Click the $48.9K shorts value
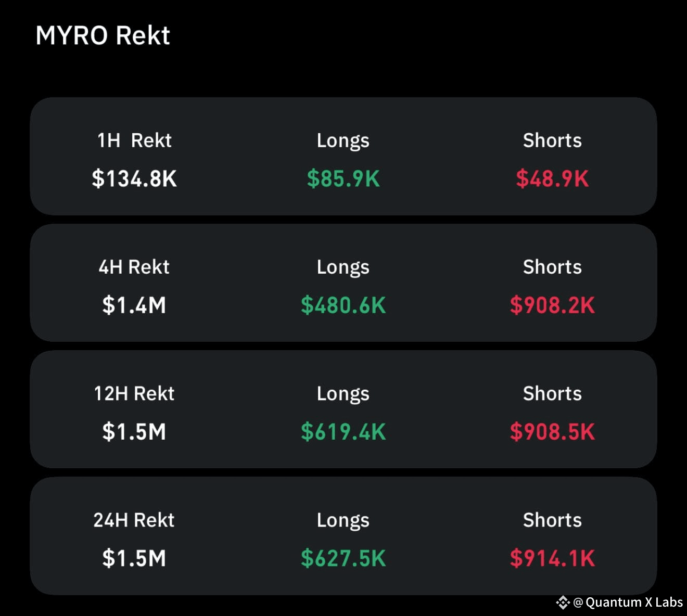Viewport: 687px width, 616px height. 552,179
